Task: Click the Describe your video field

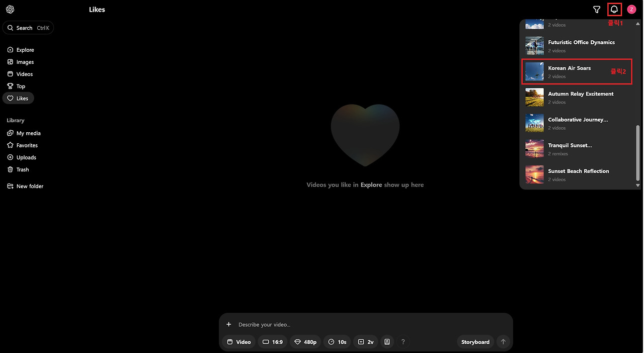Action: click(372, 324)
